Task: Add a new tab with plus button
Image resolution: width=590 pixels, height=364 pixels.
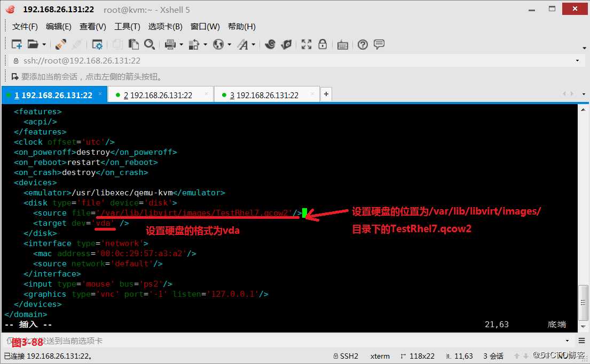Action: (x=326, y=94)
